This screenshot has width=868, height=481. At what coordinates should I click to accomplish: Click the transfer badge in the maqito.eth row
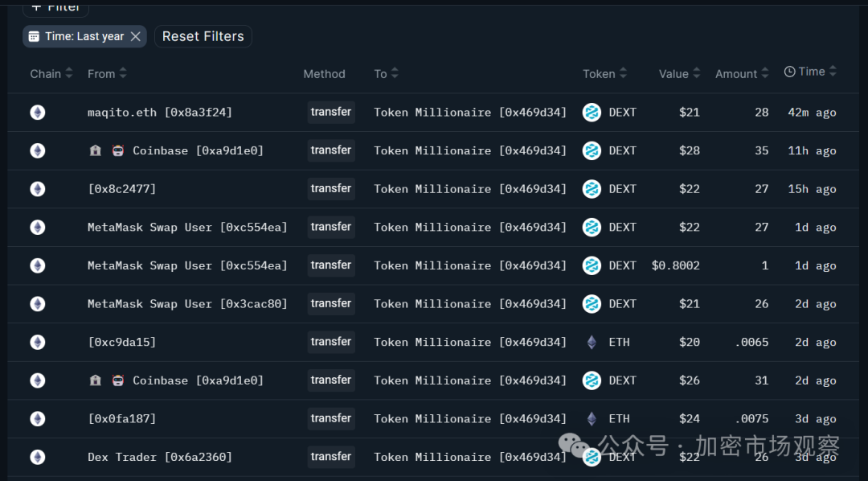[x=331, y=112]
